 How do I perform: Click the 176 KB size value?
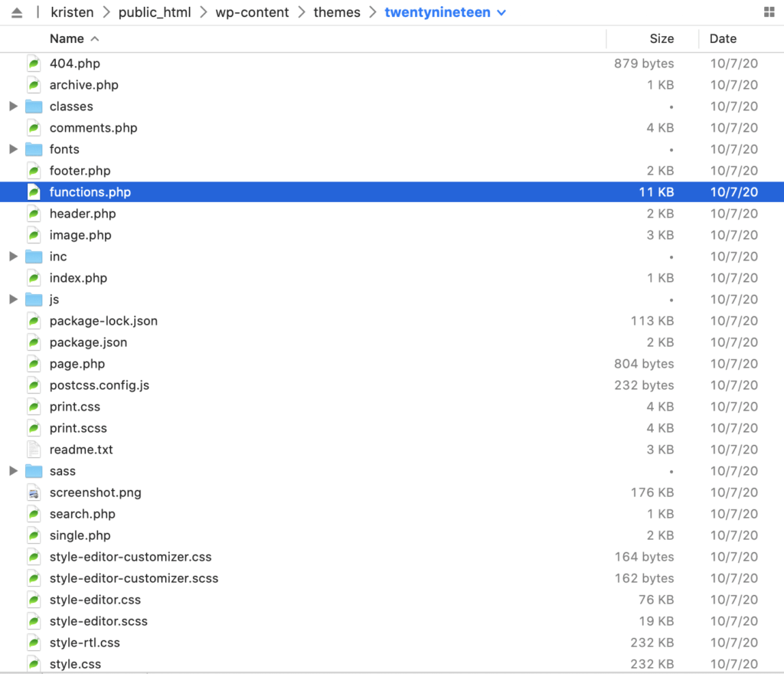coord(652,492)
